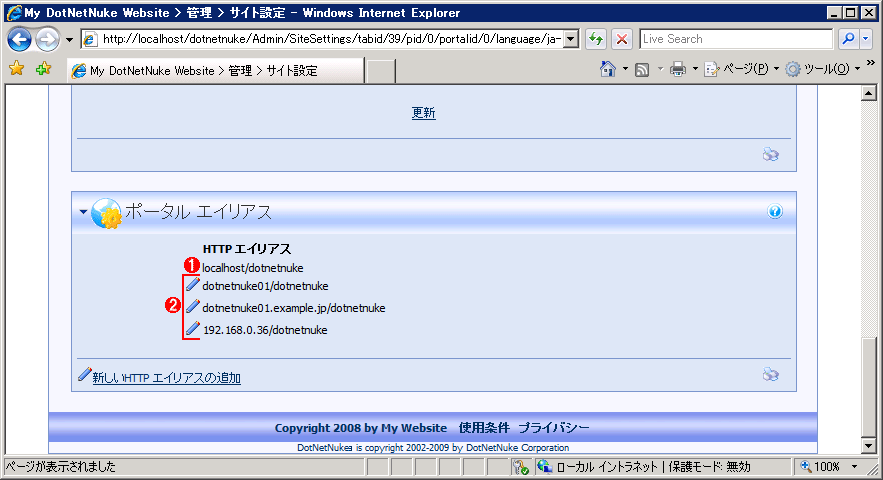Viewport: 883px width, 480px height.
Task: Click the RSS feeds icon
Action: click(642, 69)
